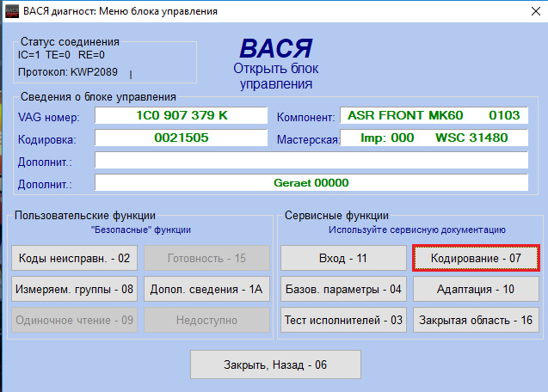Click the Мастерская: label
The image size is (548, 392).
(x=308, y=139)
